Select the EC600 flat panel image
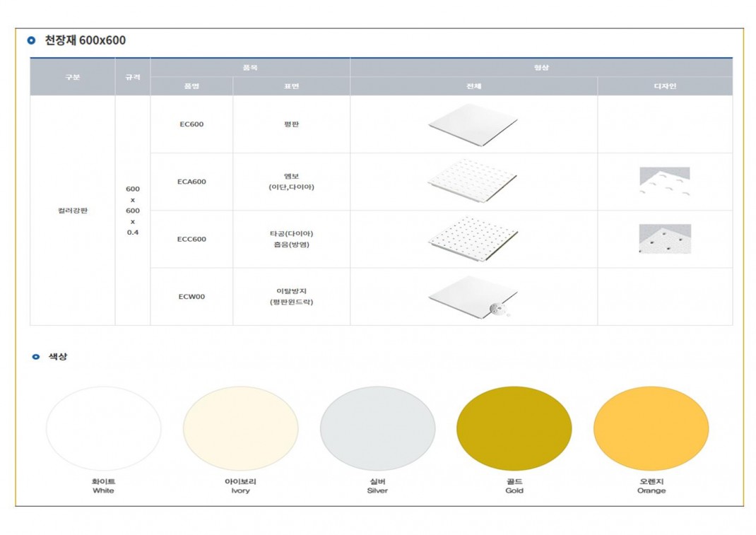756x535 pixels. point(473,126)
